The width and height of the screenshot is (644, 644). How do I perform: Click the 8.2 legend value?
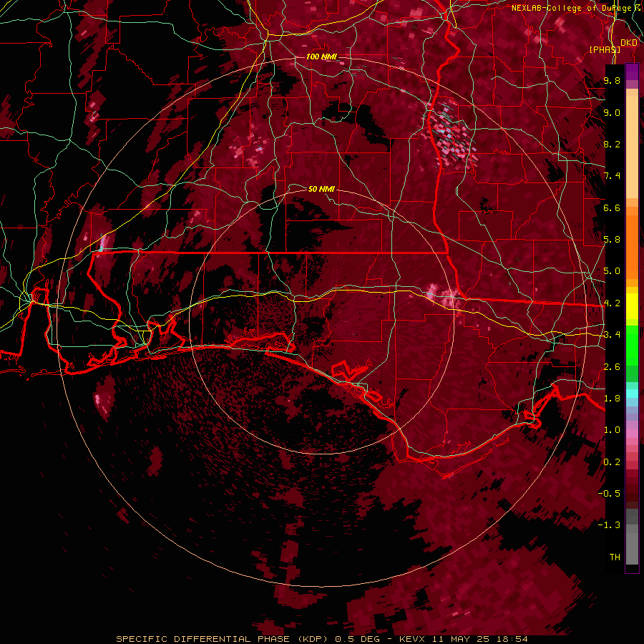click(x=612, y=144)
